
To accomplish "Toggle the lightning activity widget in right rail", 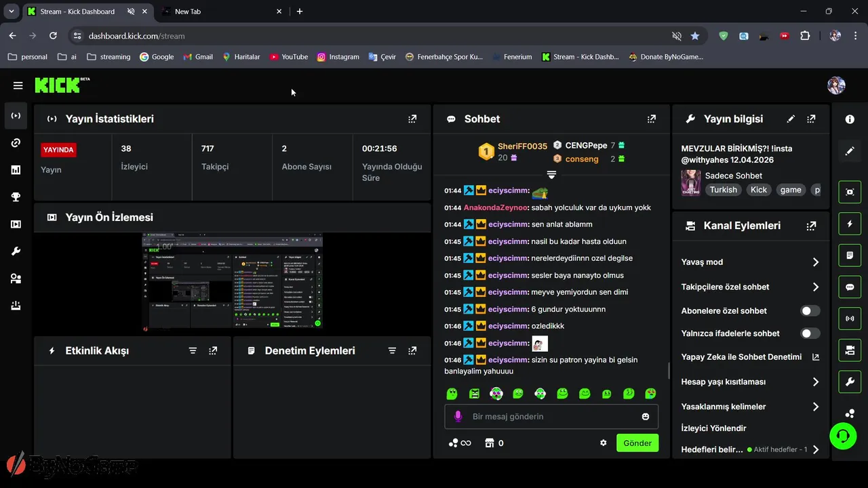I will click(x=850, y=224).
